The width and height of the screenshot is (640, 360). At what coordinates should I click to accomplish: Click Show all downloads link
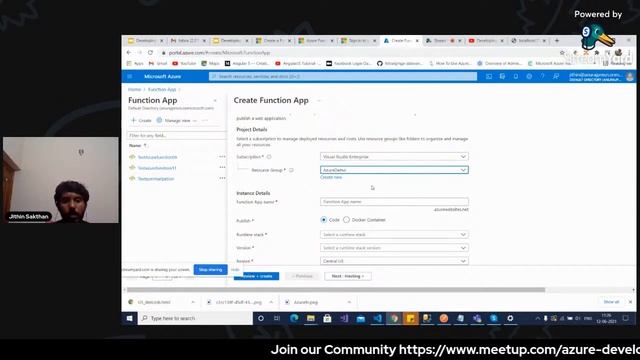pos(611,302)
